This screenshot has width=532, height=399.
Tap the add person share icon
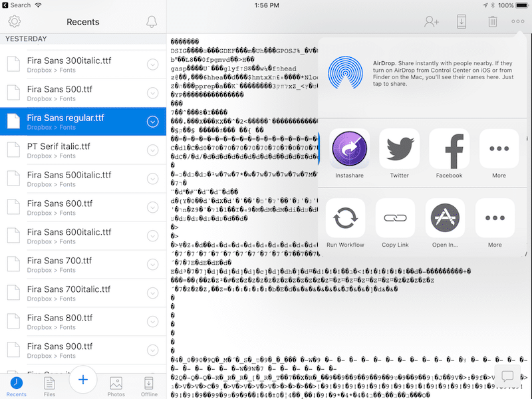click(x=432, y=21)
